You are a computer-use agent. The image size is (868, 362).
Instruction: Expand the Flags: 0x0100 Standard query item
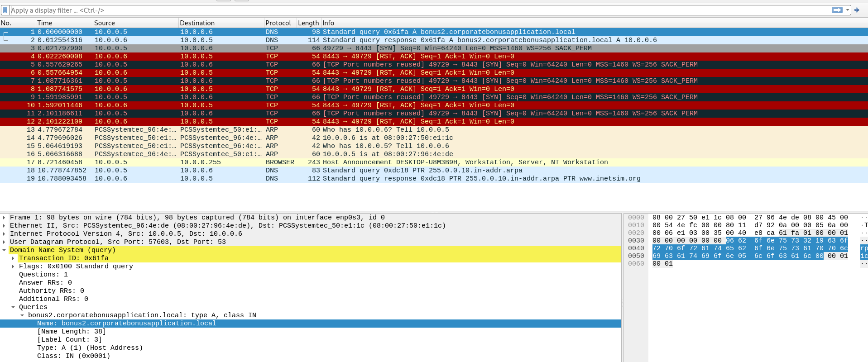(13, 267)
